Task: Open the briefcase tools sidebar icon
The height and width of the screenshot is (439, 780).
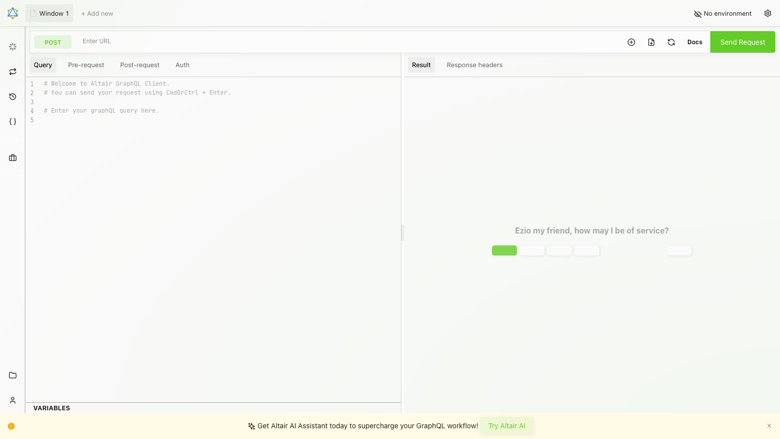Action: tap(13, 158)
